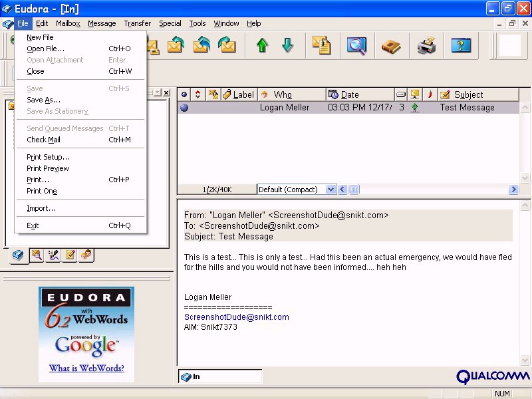Click the printer toolbar icon

tap(426, 45)
